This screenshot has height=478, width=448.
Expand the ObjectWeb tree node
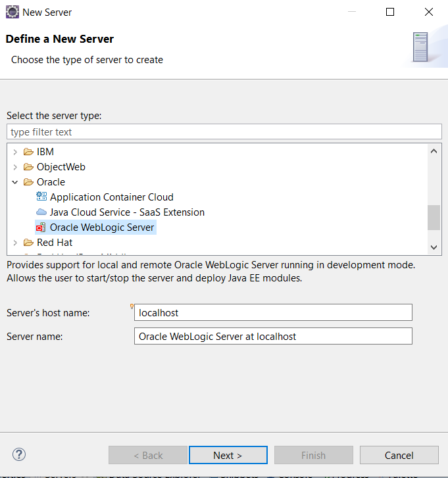tap(15, 167)
